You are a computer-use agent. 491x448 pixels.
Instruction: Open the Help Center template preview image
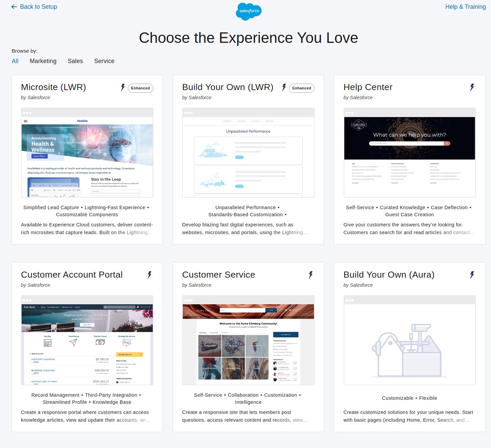[409, 152]
